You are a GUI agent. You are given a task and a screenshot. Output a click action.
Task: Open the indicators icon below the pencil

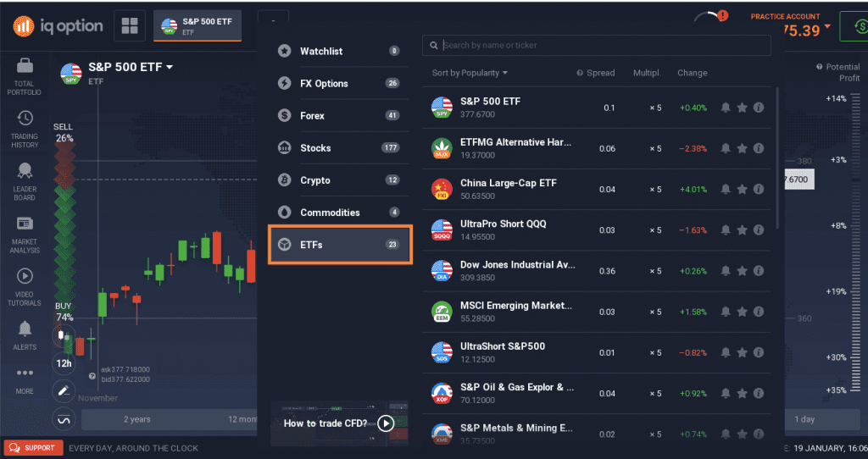pyautogui.click(x=63, y=420)
